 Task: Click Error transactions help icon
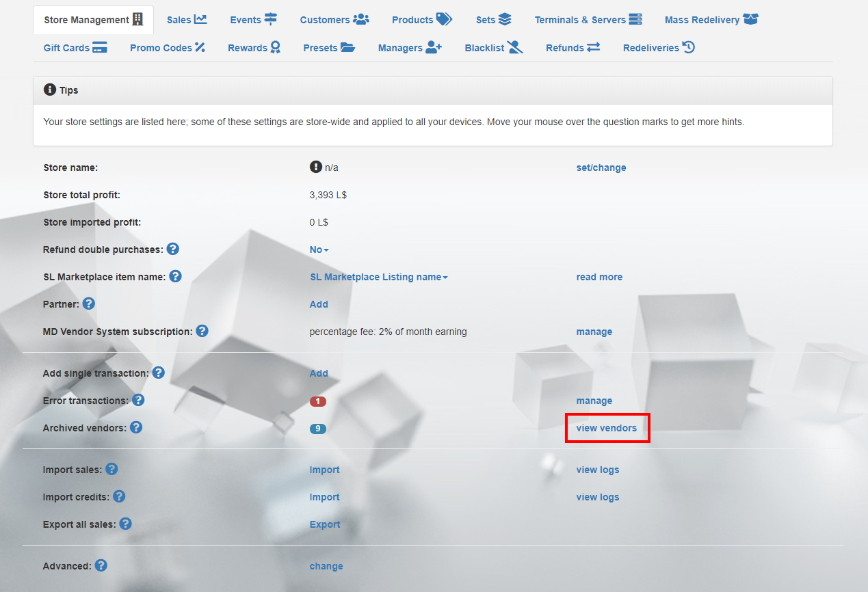[x=138, y=400]
